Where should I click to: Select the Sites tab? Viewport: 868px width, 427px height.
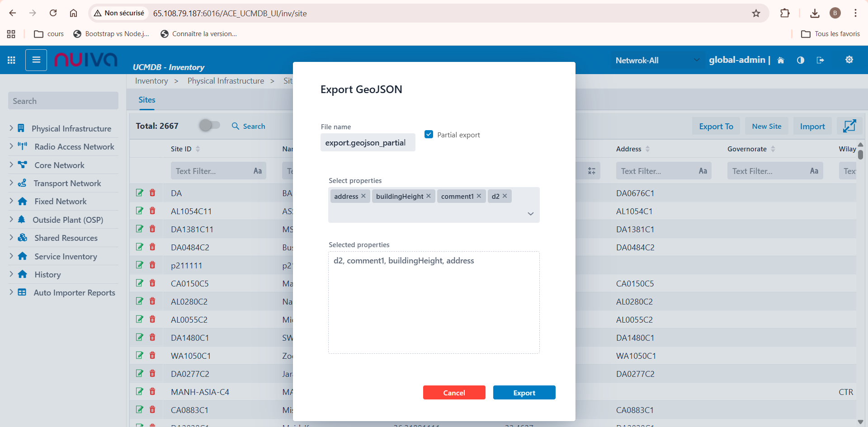click(146, 100)
